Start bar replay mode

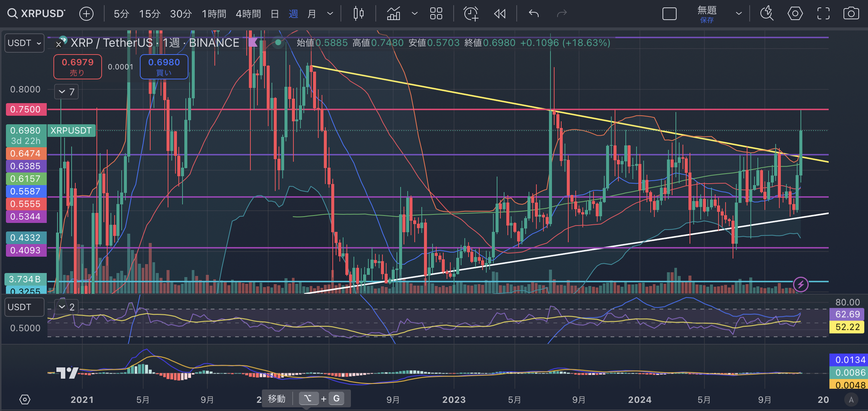coord(500,14)
